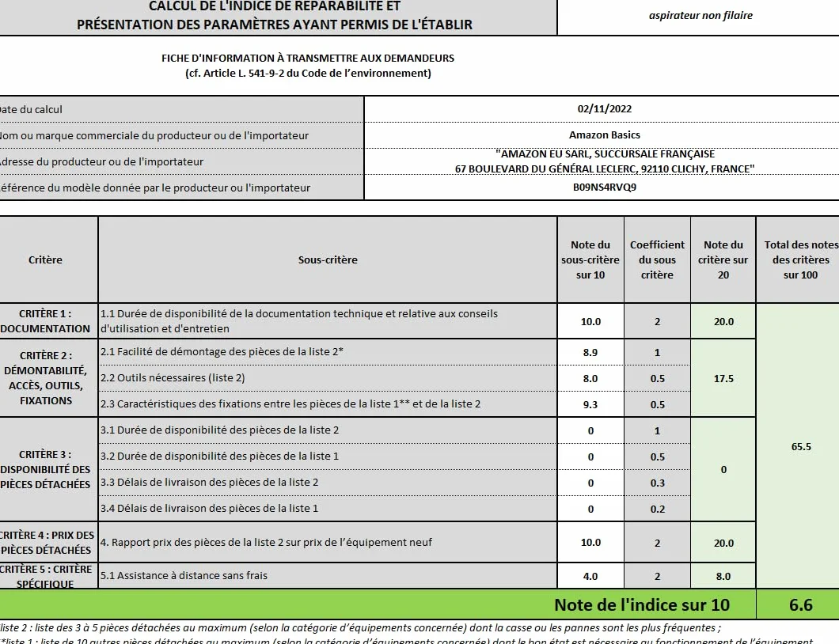This screenshot has width=839, height=644.
Task: Select the 'aspirateur non filaire' product cell
Action: pos(700,16)
